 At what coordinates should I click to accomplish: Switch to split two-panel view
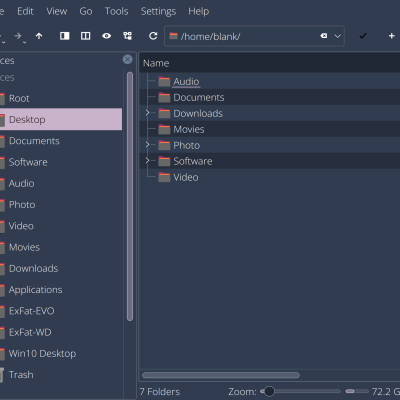coord(85,36)
